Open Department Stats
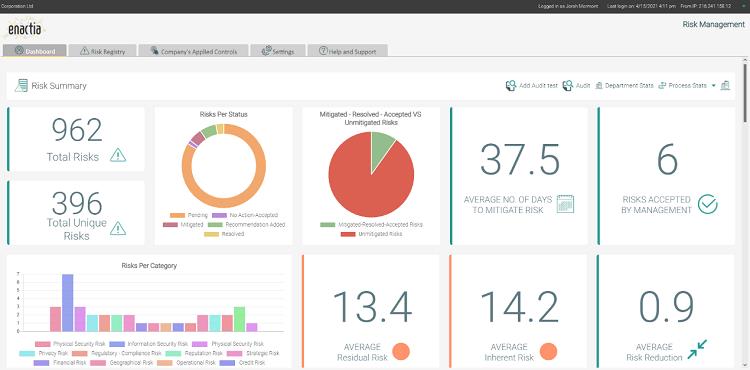The image size is (750, 370). (624, 86)
